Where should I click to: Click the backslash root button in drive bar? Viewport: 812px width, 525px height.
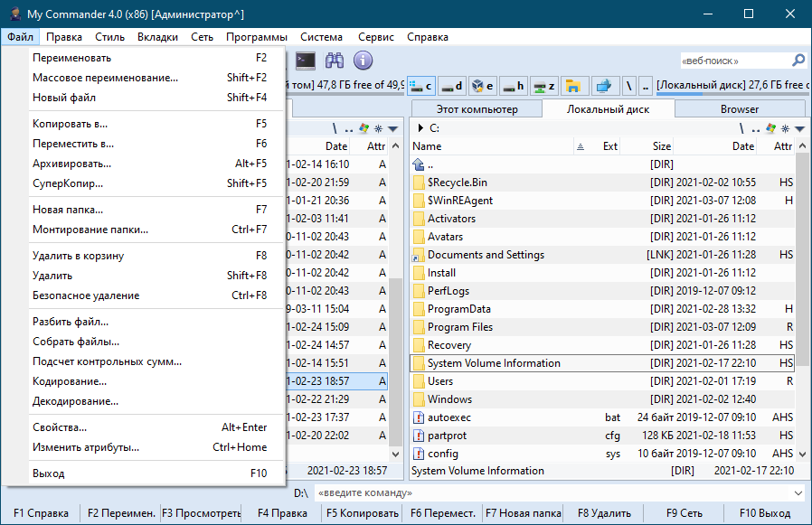pos(629,86)
